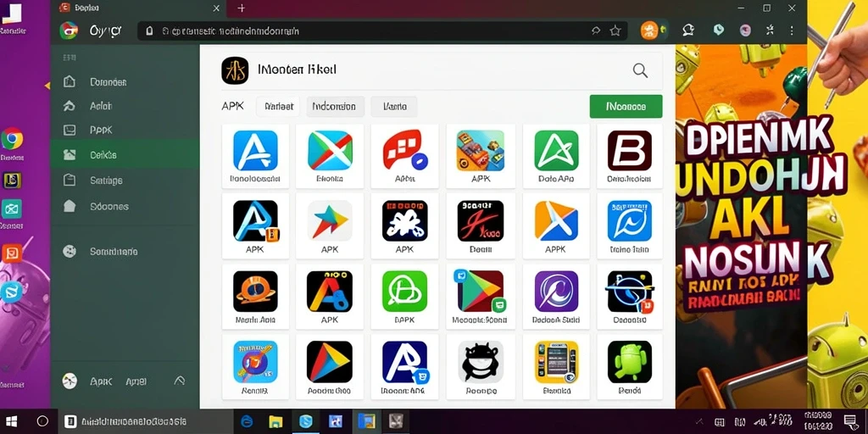Click the search magnifier icon in the store header
868x434 pixels.
[x=640, y=70]
